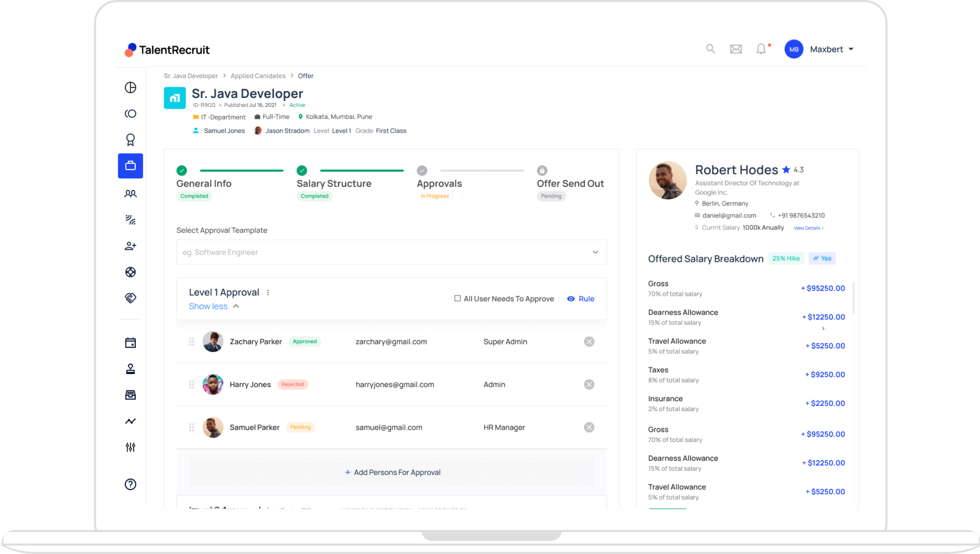
Task: Click Add Persons For Approval button
Action: (392, 472)
